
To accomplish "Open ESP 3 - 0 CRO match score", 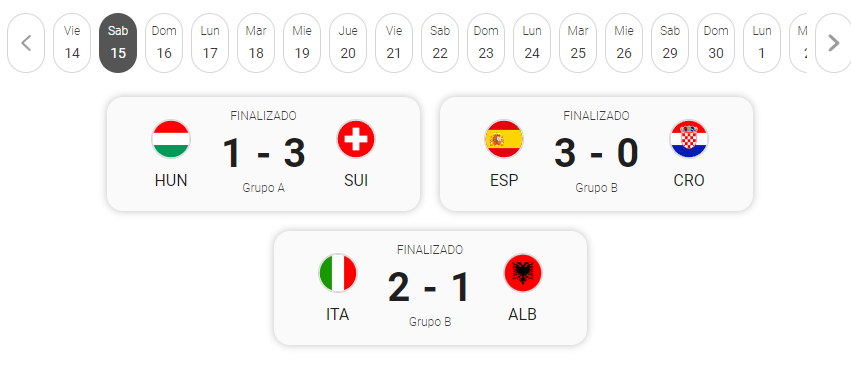I will coord(596,154).
